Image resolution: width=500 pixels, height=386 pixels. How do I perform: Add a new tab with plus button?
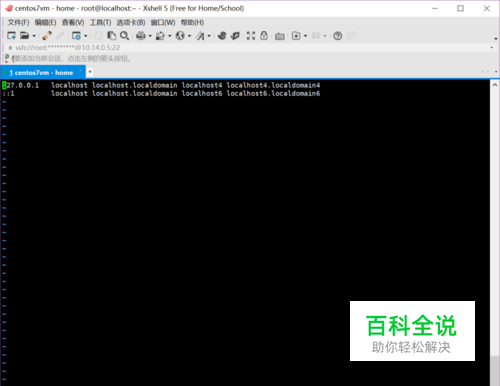click(90, 72)
